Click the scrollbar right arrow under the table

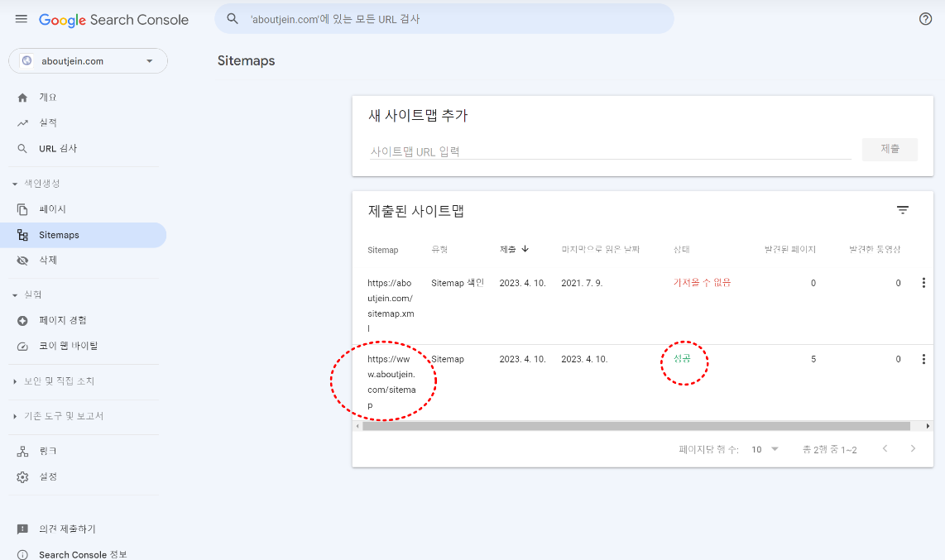(928, 426)
